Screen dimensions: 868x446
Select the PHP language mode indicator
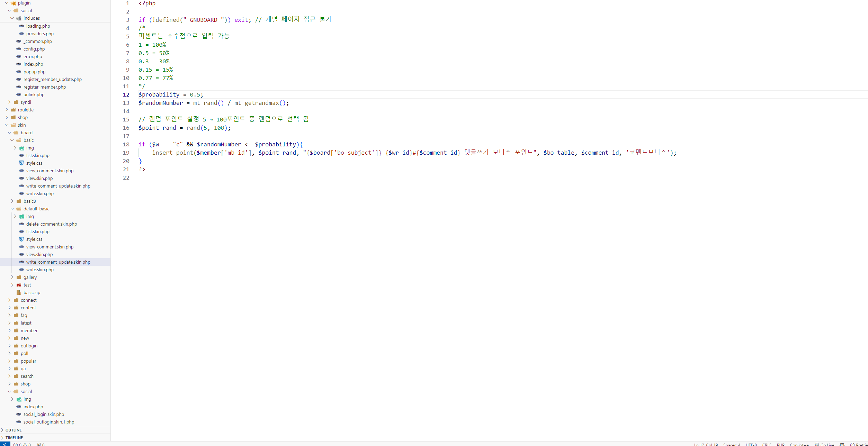tap(780, 444)
